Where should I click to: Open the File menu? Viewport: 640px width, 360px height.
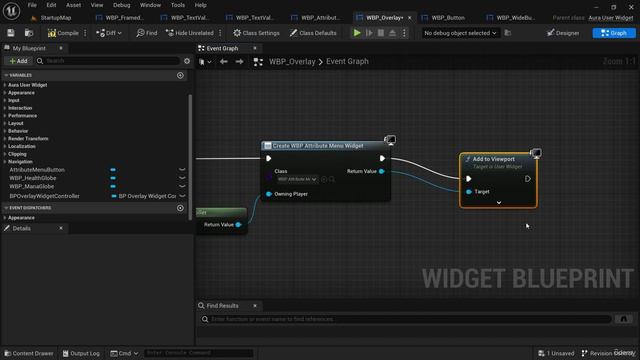point(32,5)
